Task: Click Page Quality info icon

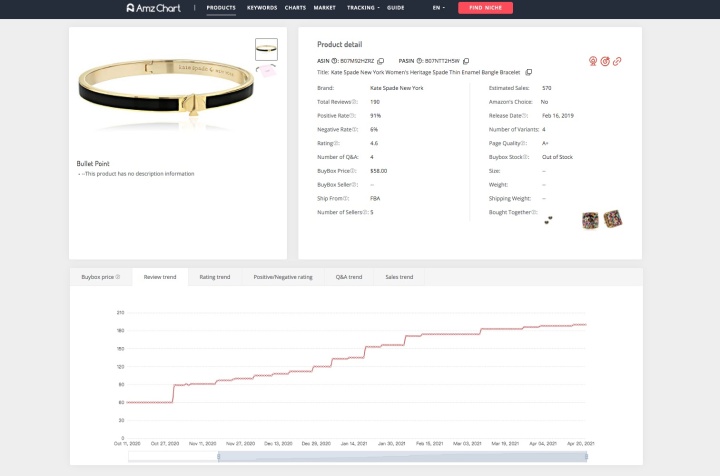Action: tap(523, 143)
